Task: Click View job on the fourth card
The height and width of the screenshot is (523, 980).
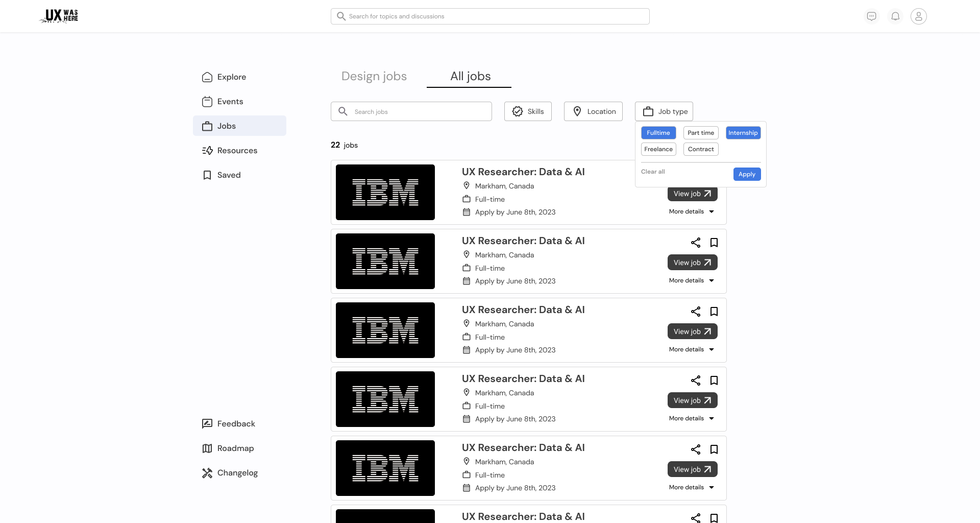Action: click(x=693, y=400)
